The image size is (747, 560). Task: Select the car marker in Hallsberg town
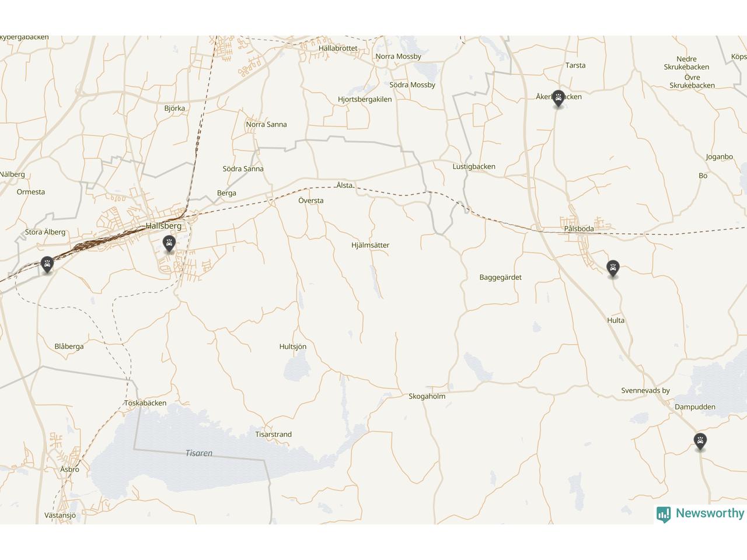169,244
